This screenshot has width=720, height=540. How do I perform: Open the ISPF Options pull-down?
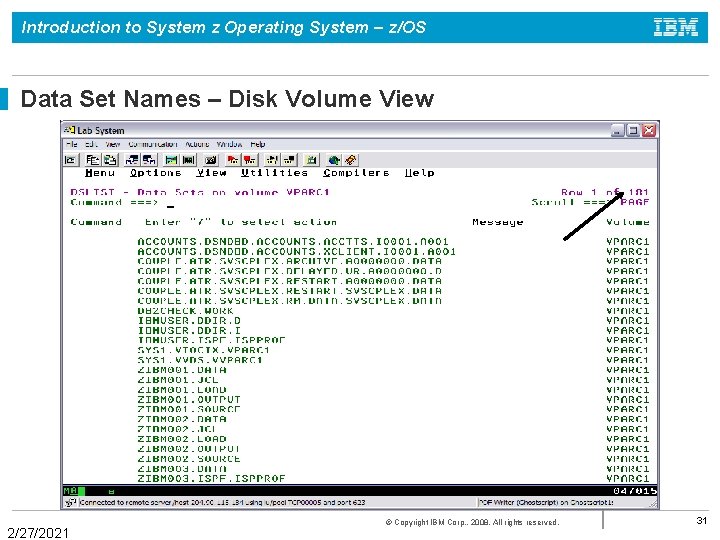(x=156, y=173)
